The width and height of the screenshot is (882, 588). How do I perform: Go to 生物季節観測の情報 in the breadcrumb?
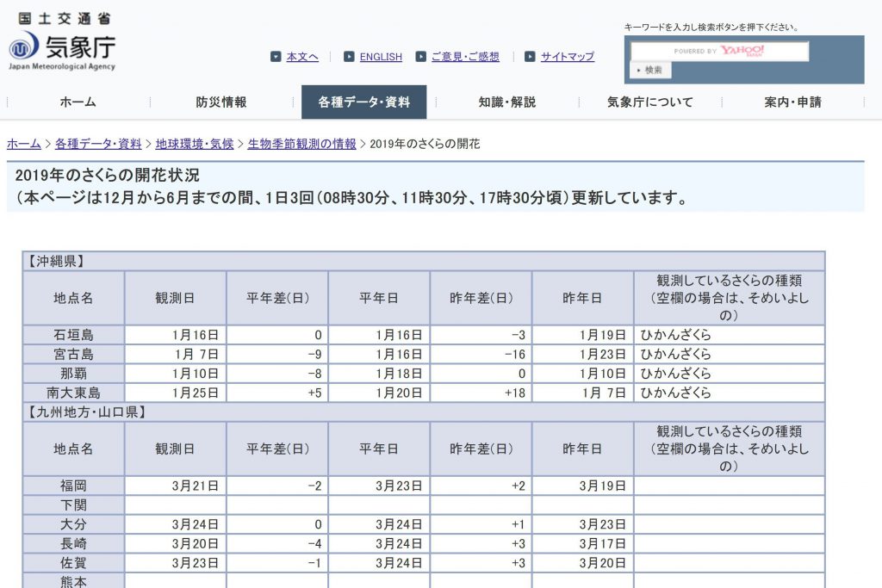click(x=302, y=144)
